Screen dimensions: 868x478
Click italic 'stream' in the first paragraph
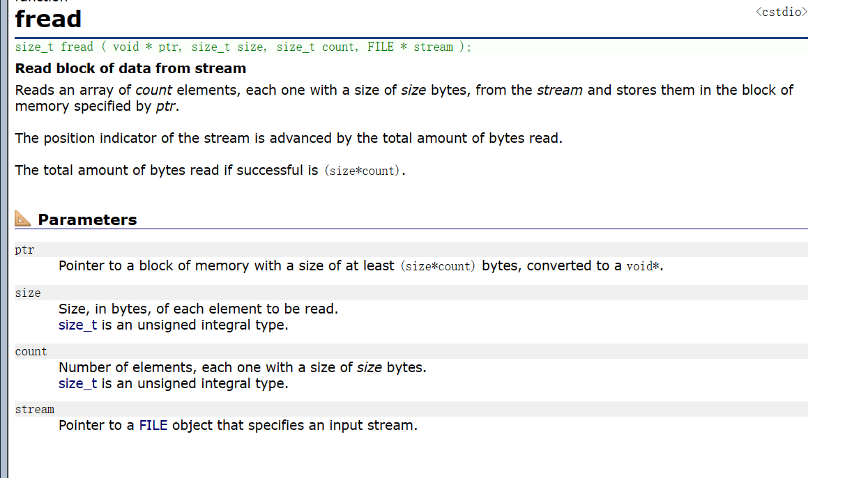[559, 90]
